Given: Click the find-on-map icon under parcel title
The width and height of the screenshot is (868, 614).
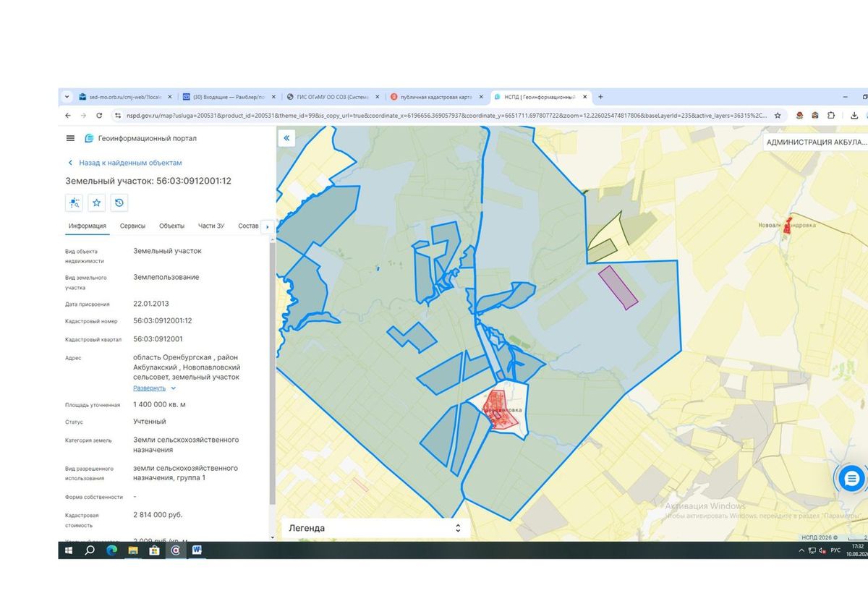Looking at the screenshot, I should tap(74, 202).
